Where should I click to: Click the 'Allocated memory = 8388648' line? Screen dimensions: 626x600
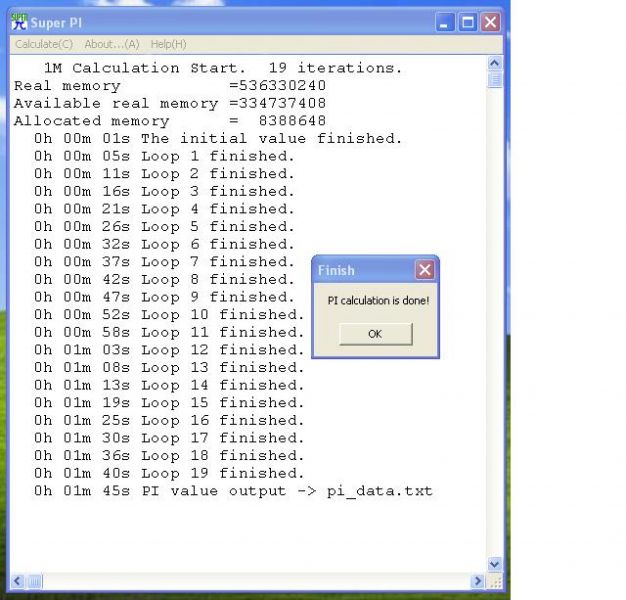coord(170,121)
